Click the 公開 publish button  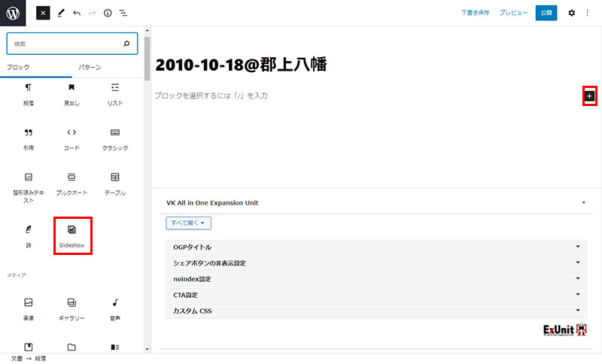[546, 13]
